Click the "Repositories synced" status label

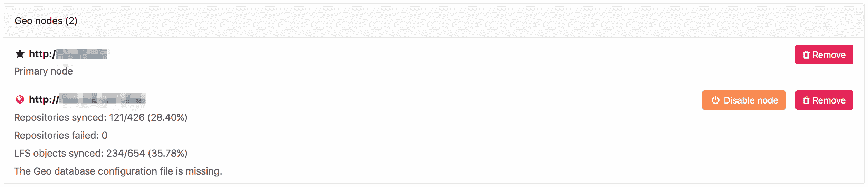pyautogui.click(x=60, y=118)
